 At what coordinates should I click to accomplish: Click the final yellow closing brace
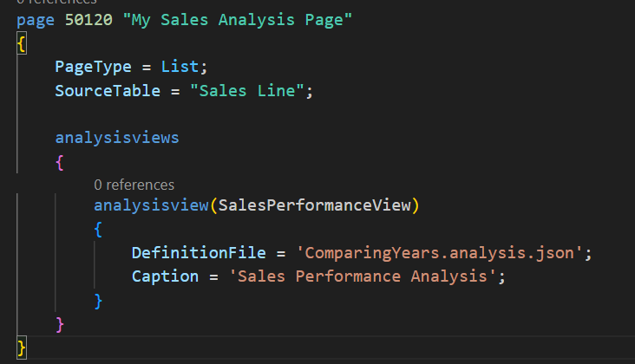tap(21, 348)
